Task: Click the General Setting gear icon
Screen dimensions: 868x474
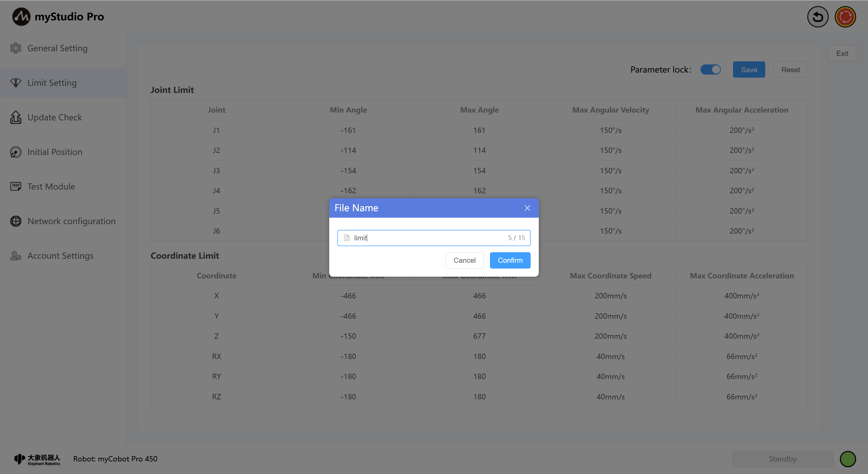Action: 16,48
